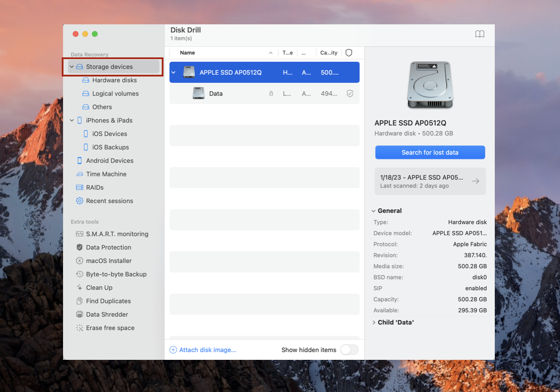Click the Erase free space icon
The width and height of the screenshot is (560, 392).
(80, 328)
